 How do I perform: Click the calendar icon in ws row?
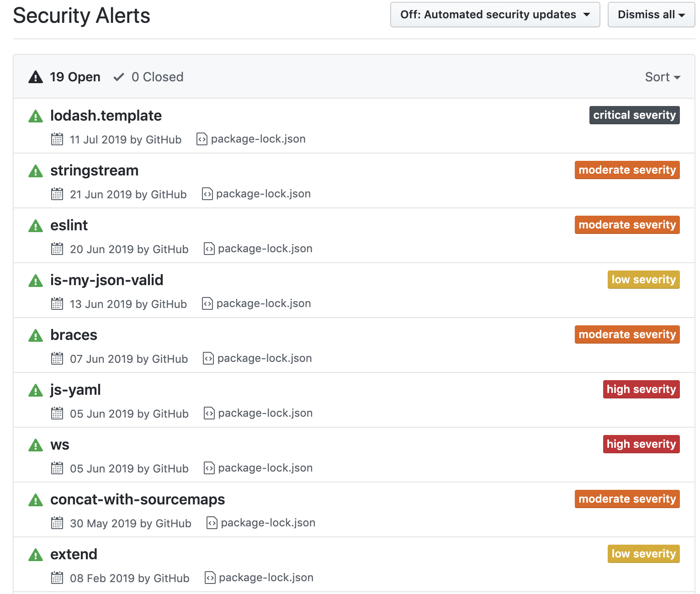(x=57, y=468)
